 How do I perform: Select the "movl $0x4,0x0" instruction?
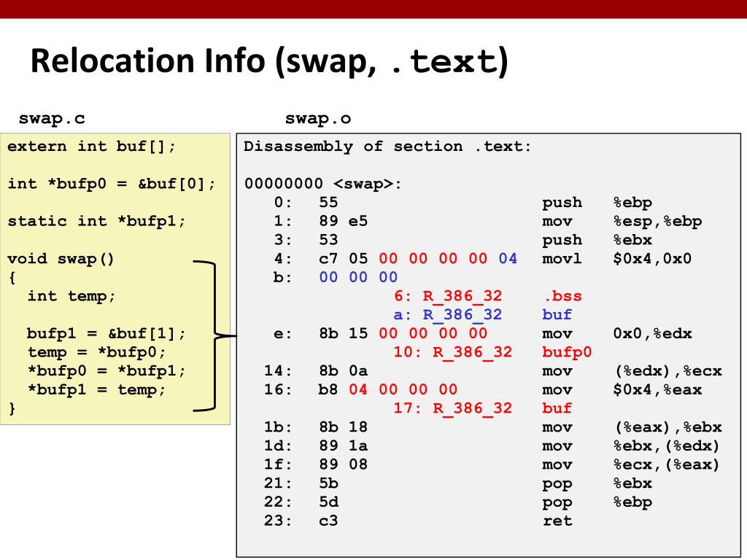(617, 259)
